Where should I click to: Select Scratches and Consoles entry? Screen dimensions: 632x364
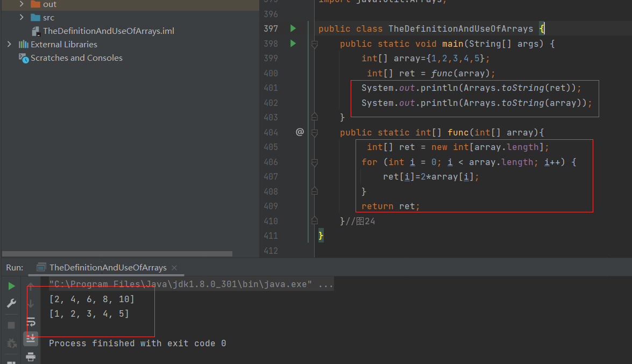(x=76, y=58)
